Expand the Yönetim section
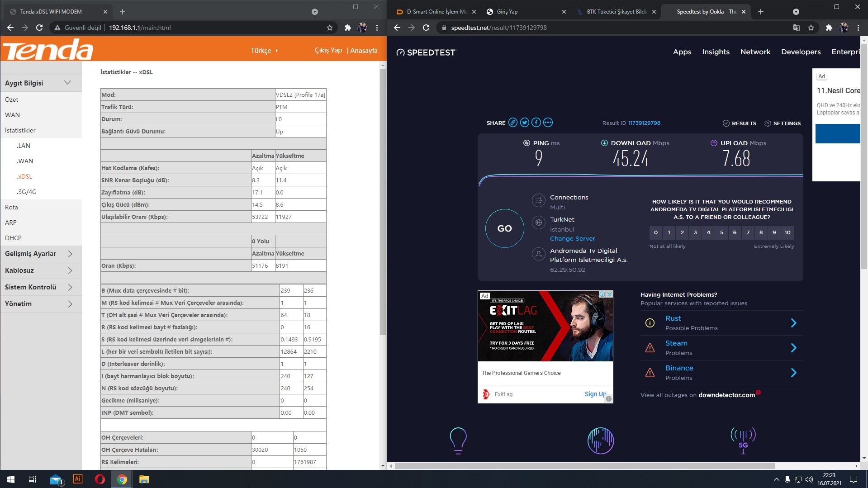Screen dimensions: 868x488 41,304
